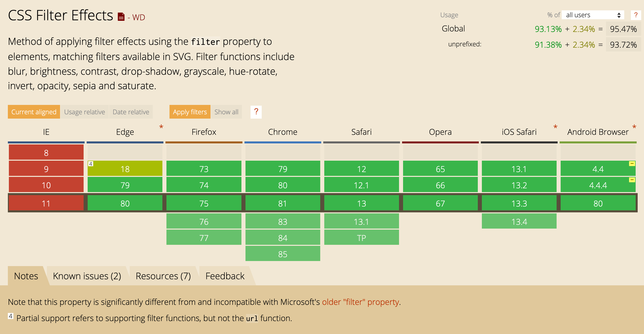Select the Current aligned view
This screenshot has height=334, width=644.
(34, 112)
